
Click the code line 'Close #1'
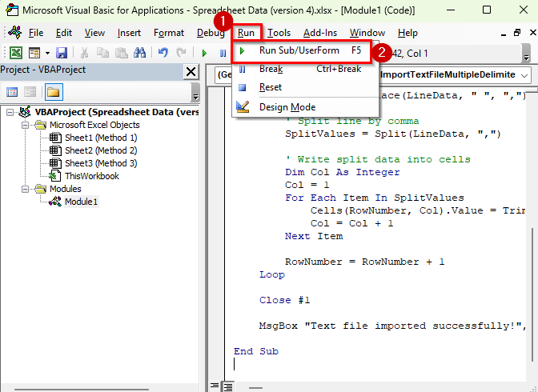[x=284, y=301]
